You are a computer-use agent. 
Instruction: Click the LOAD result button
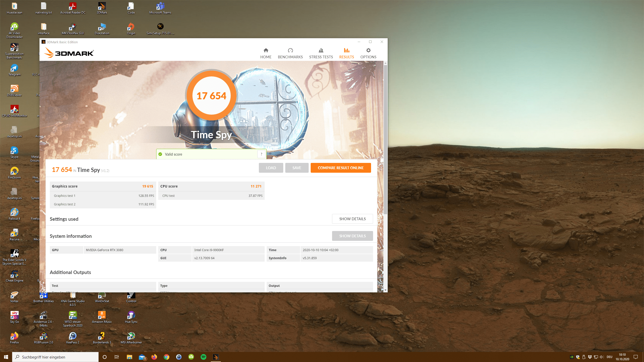271,168
